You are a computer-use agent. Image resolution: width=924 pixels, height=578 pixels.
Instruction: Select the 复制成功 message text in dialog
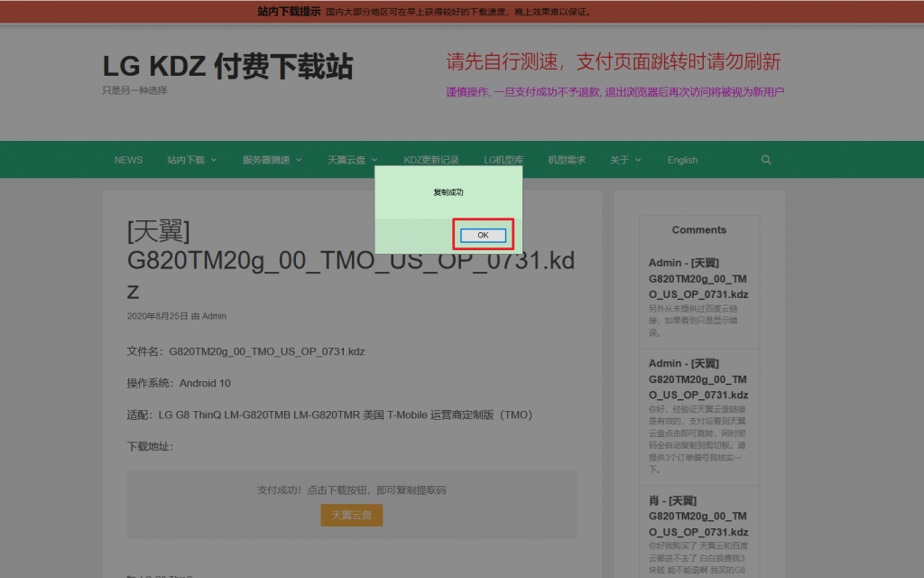pyautogui.click(x=448, y=192)
